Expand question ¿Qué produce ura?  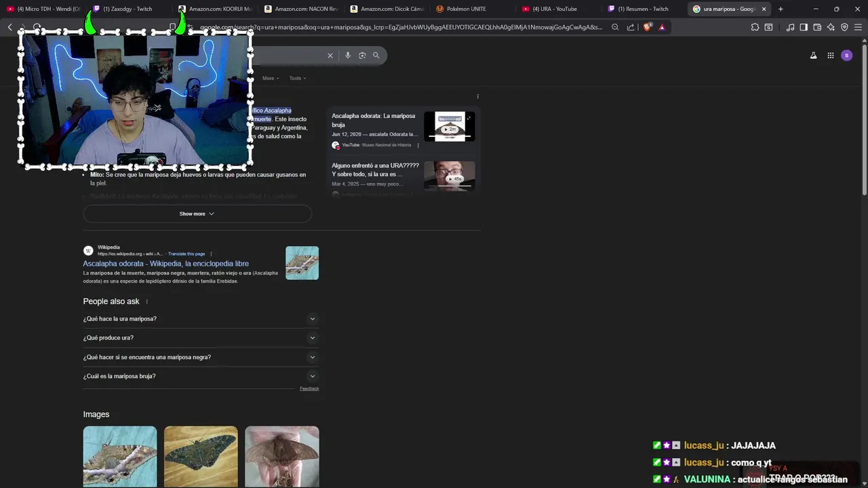tap(201, 338)
